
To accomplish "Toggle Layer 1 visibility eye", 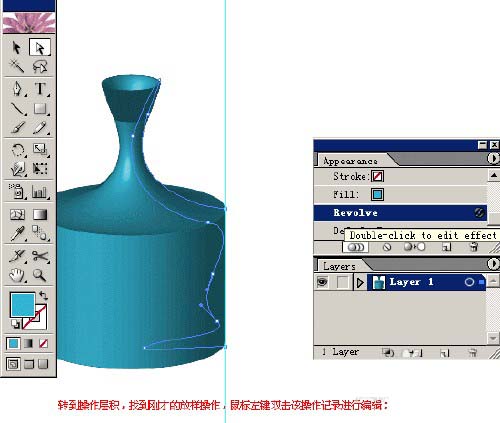I will (322, 282).
